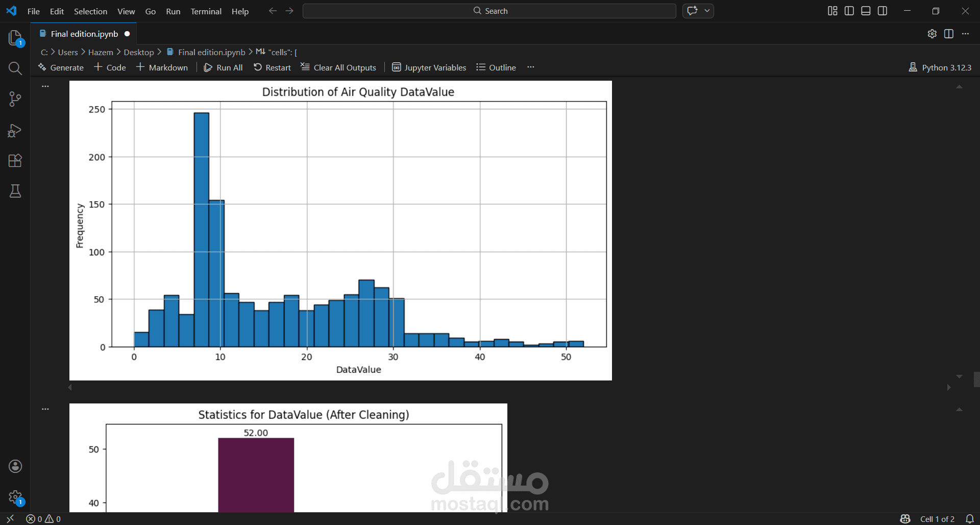Add a new Markdown cell
Viewport: 980px width, 525px height.
[x=162, y=67]
